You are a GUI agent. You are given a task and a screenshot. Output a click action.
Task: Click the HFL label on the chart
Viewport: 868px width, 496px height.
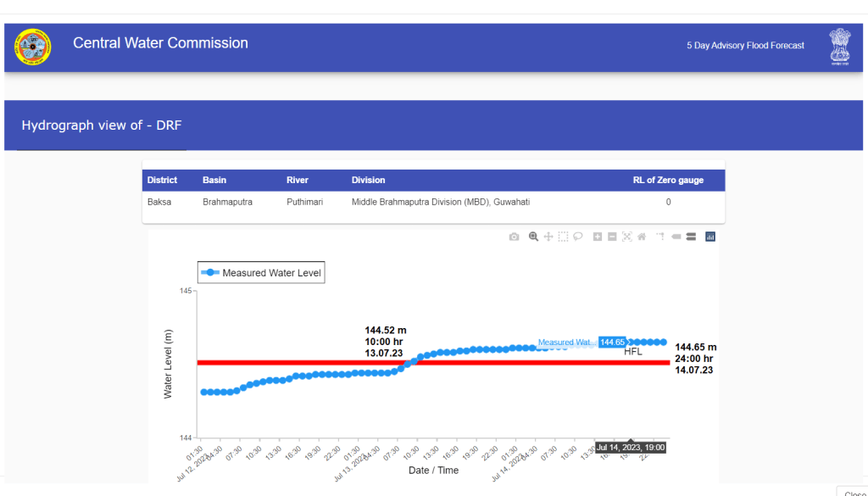pyautogui.click(x=633, y=352)
